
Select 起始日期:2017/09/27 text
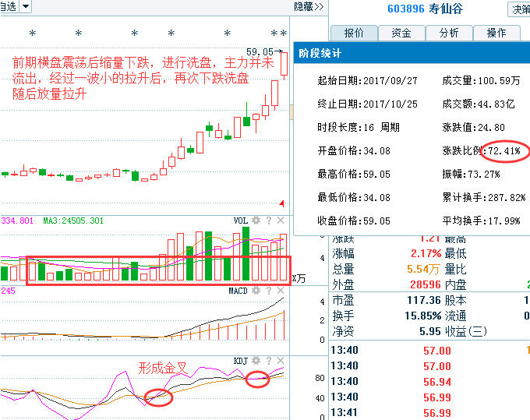tap(367, 80)
